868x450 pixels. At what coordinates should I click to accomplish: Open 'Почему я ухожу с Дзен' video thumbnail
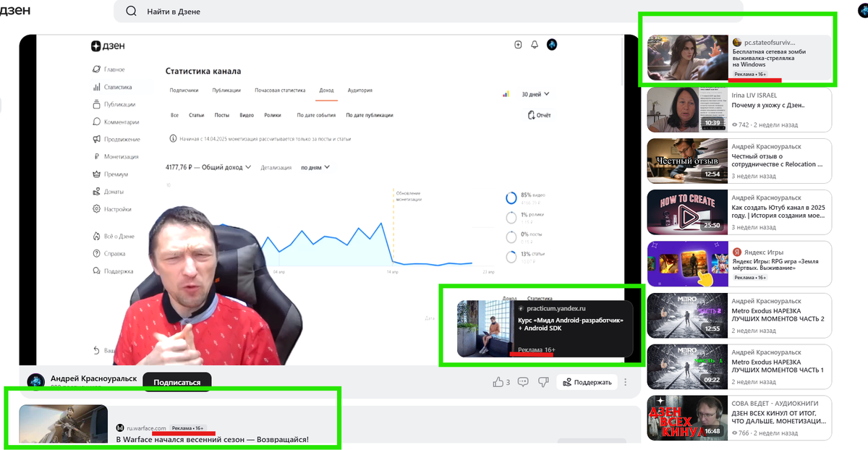click(x=687, y=109)
